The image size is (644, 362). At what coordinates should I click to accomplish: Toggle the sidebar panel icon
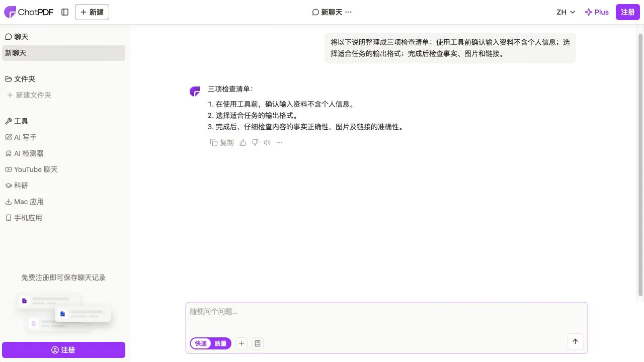pyautogui.click(x=65, y=12)
